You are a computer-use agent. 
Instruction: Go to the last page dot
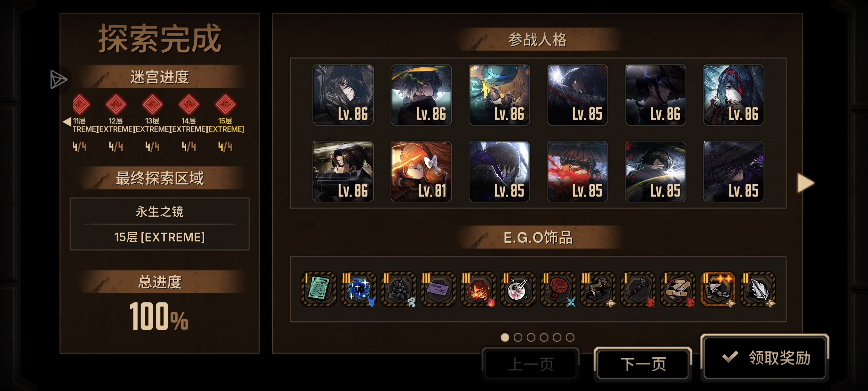[x=570, y=337]
